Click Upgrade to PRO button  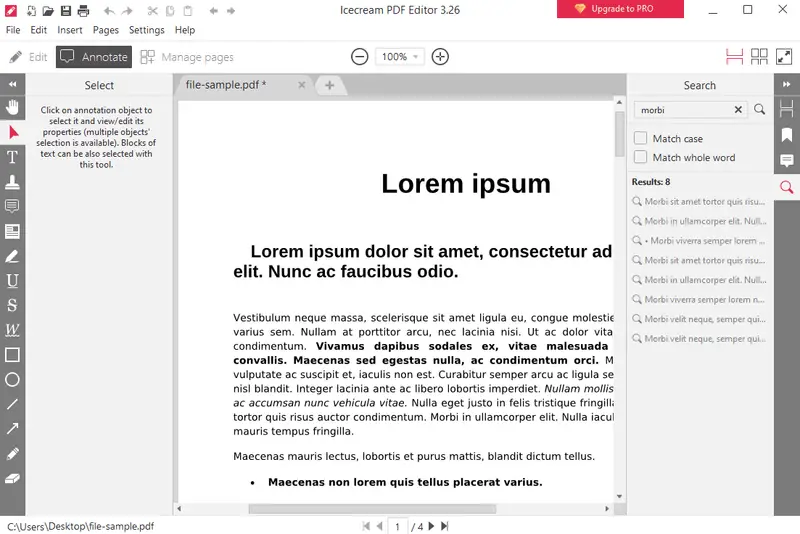tap(620, 9)
